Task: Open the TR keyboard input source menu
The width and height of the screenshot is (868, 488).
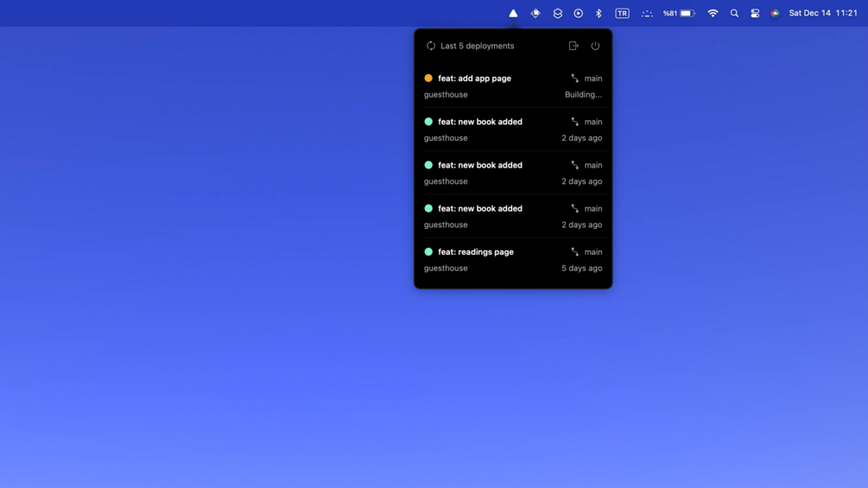Action: point(622,13)
